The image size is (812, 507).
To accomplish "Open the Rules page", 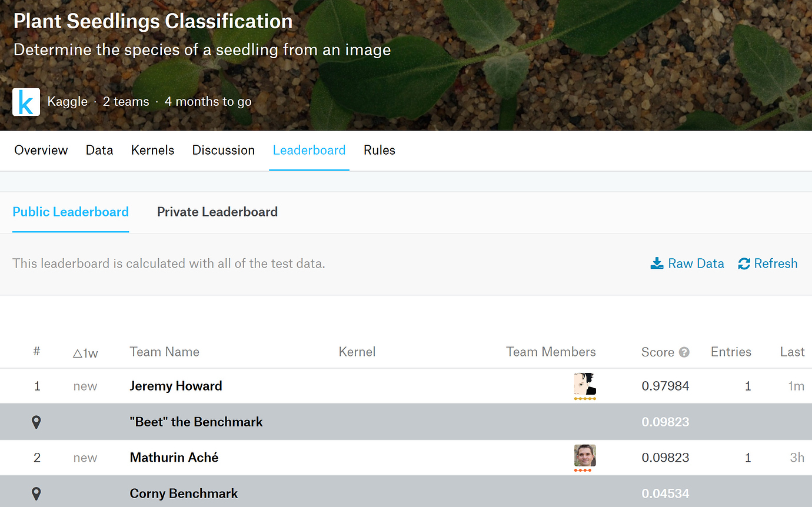I will click(379, 150).
